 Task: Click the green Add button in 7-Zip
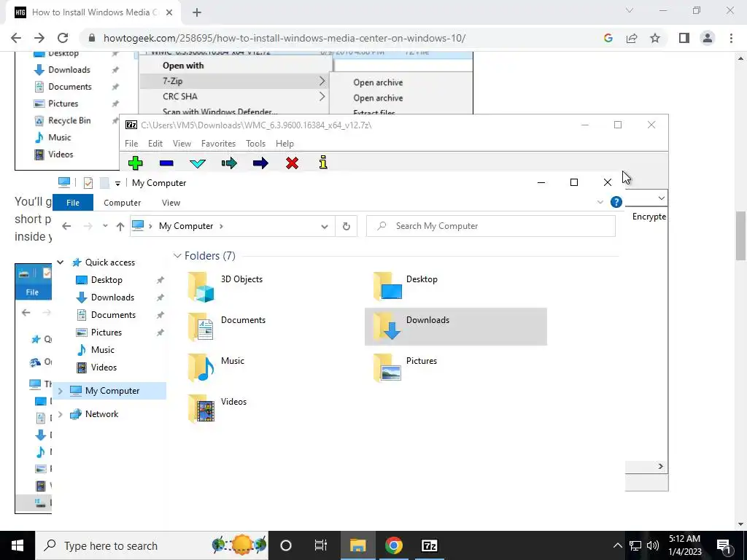point(135,163)
